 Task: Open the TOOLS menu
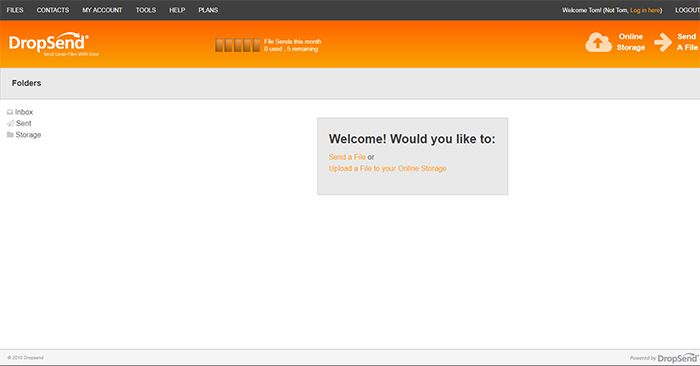(146, 10)
